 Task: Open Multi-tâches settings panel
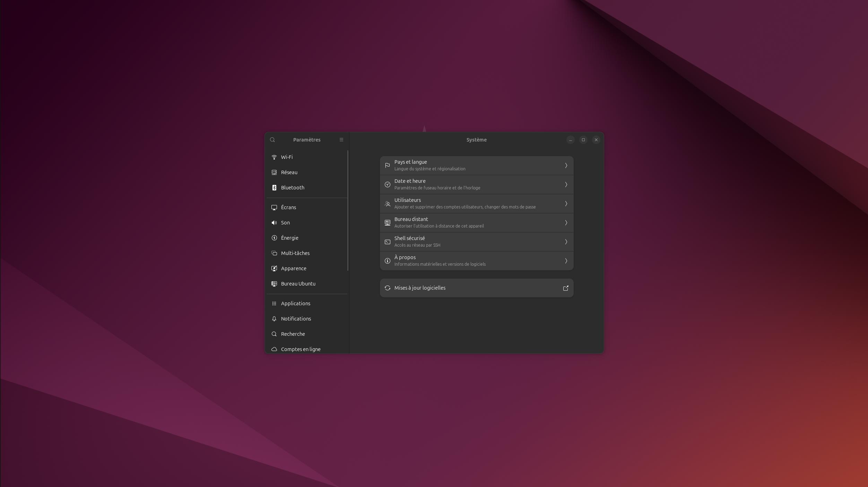[x=295, y=253]
